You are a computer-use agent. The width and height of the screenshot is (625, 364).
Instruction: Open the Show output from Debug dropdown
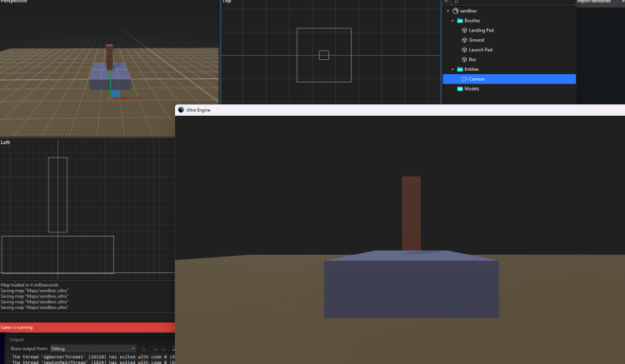click(x=92, y=348)
